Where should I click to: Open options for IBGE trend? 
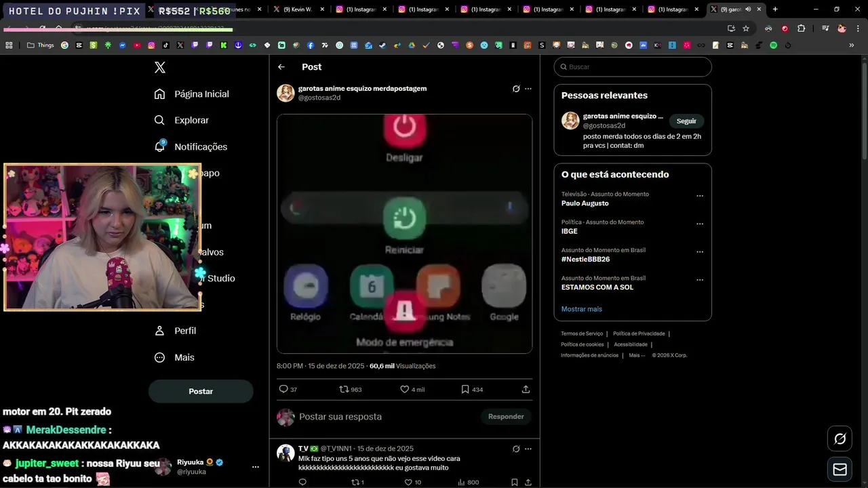(700, 224)
